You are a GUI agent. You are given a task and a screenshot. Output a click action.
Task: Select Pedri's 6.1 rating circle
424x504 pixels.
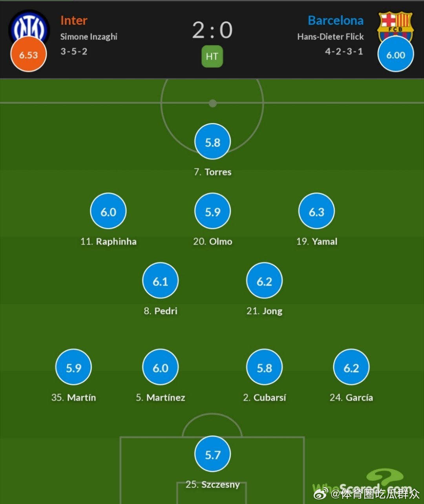coord(160,281)
